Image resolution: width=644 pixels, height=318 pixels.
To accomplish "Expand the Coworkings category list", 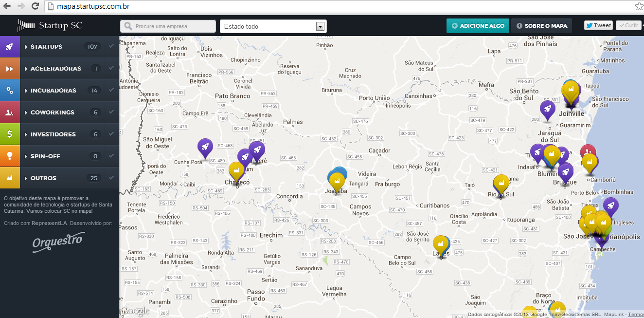I will point(25,112).
